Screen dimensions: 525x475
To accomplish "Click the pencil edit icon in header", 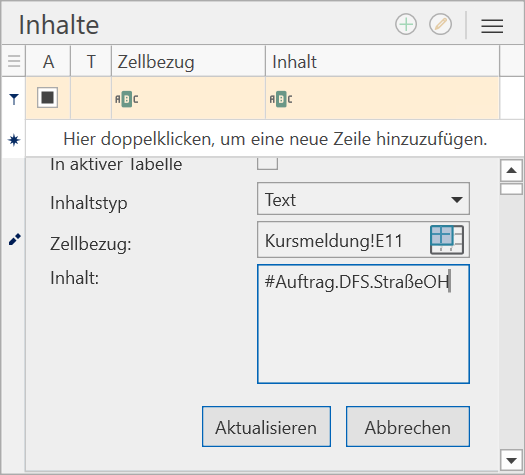I will pos(440,24).
